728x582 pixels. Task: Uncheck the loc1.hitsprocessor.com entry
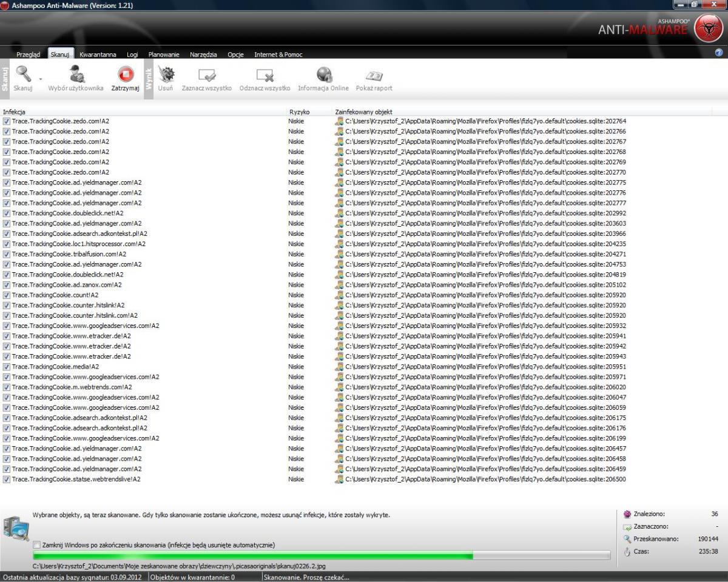[7, 244]
